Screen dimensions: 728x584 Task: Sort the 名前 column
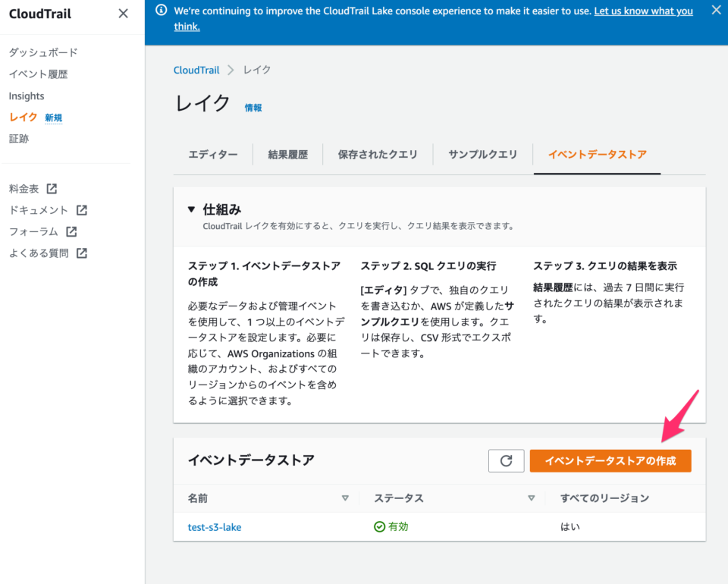[x=346, y=498]
